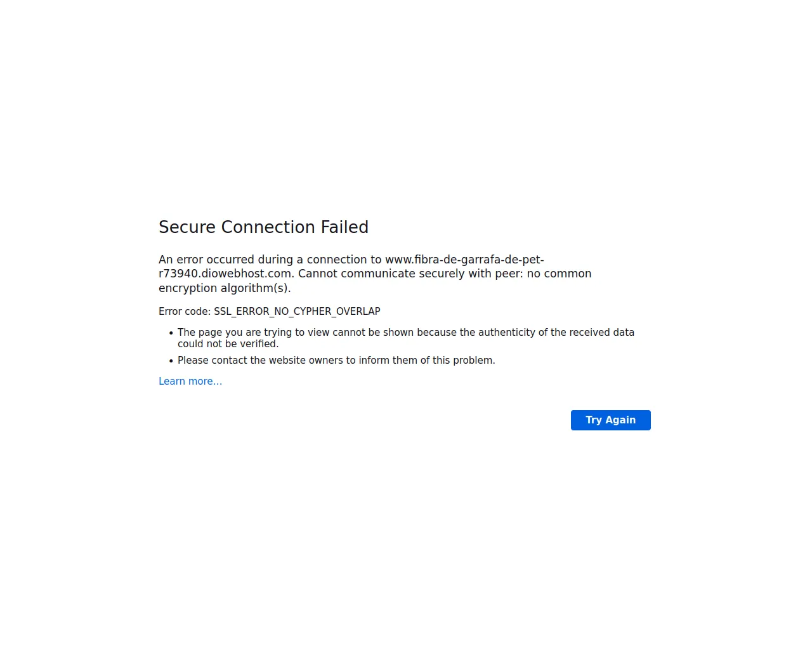Click the "Error code:" label
The image size is (812, 650).
pos(184,312)
